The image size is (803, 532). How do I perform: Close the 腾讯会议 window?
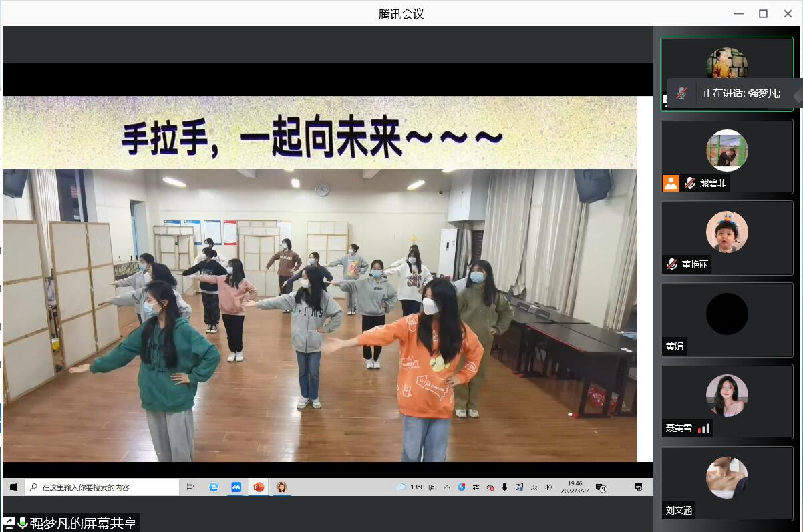pyautogui.click(x=788, y=13)
